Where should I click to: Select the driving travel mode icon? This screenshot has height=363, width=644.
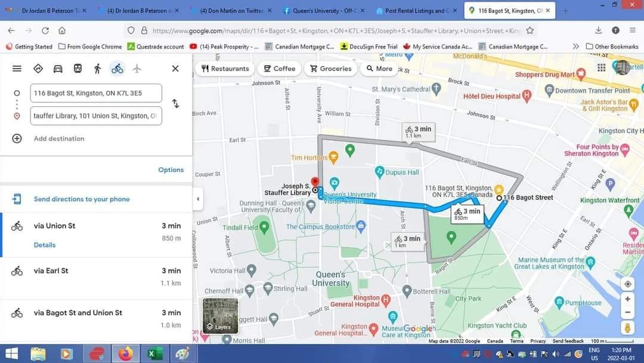click(x=58, y=69)
